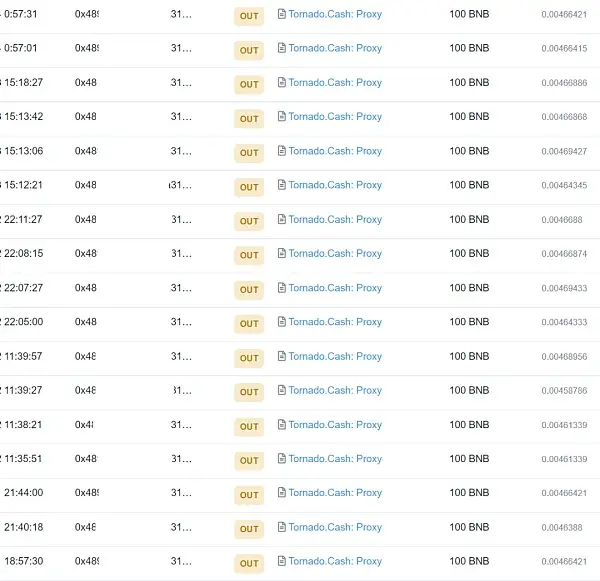Click the contract file icon in the 22:05:00 row

pos(281,322)
